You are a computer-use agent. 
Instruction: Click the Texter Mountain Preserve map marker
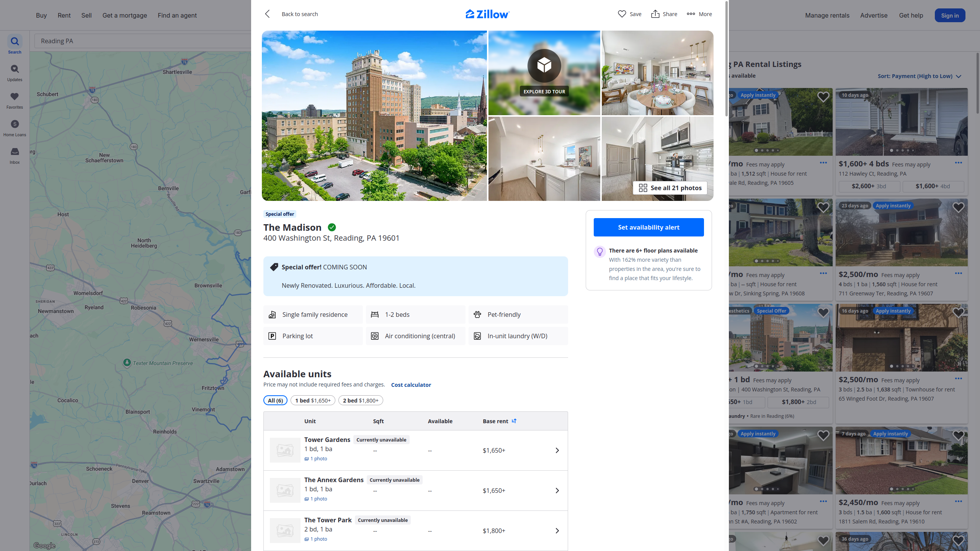click(127, 362)
